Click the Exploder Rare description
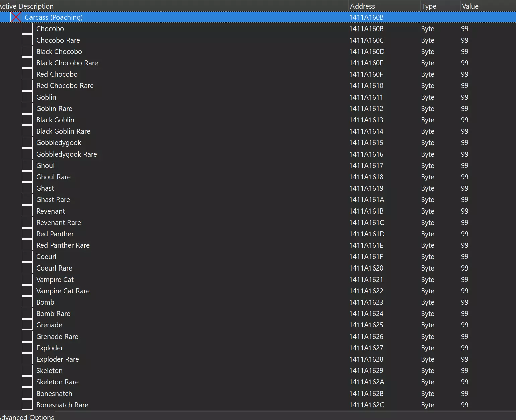 point(58,359)
